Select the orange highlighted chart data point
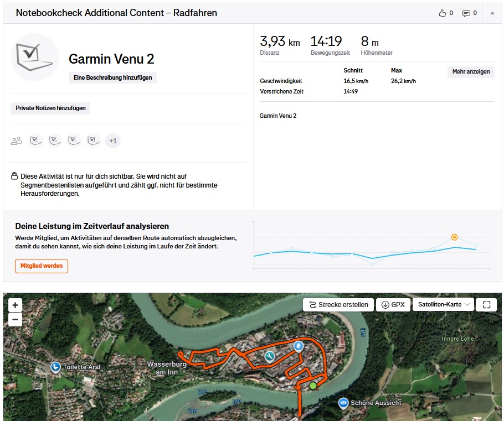 (454, 237)
